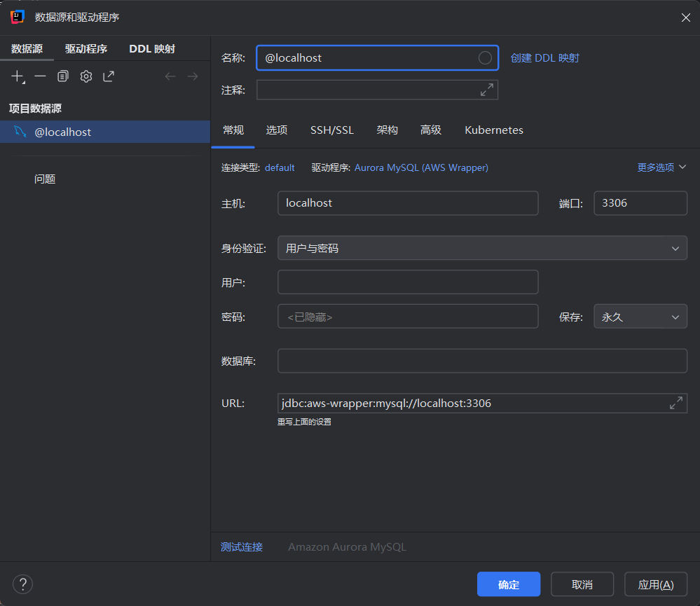This screenshot has height=606, width=700.
Task: Focus the 主机 input field
Action: (408, 203)
